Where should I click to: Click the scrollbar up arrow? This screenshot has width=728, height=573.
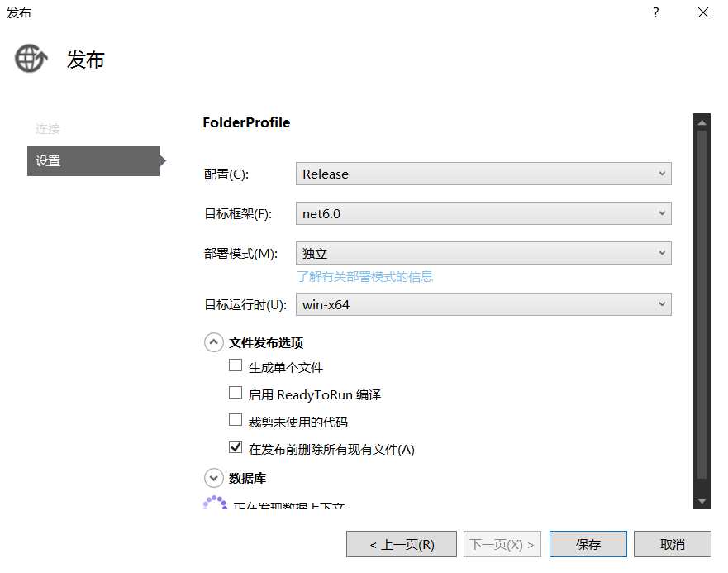click(702, 123)
